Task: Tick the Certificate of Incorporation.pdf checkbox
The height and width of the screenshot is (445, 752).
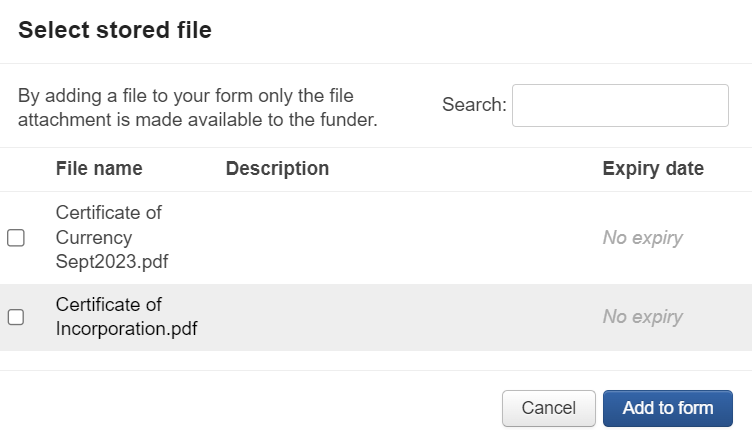Action: [16, 317]
